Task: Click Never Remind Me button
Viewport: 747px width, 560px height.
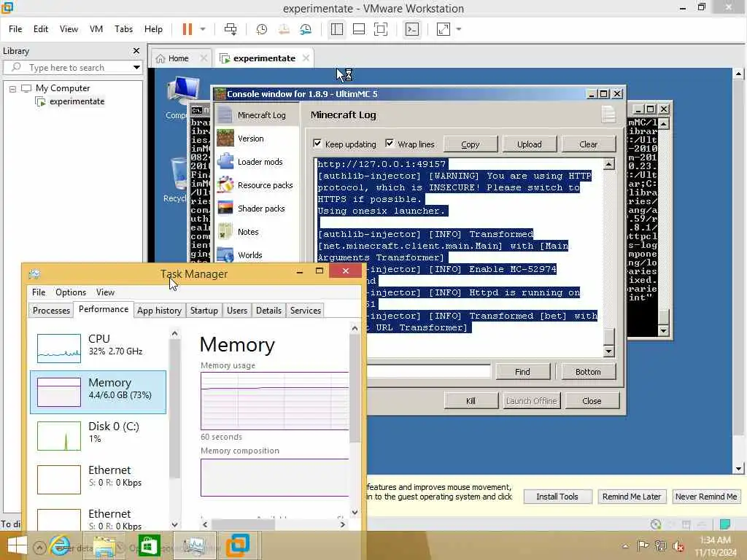Action: pos(706,497)
